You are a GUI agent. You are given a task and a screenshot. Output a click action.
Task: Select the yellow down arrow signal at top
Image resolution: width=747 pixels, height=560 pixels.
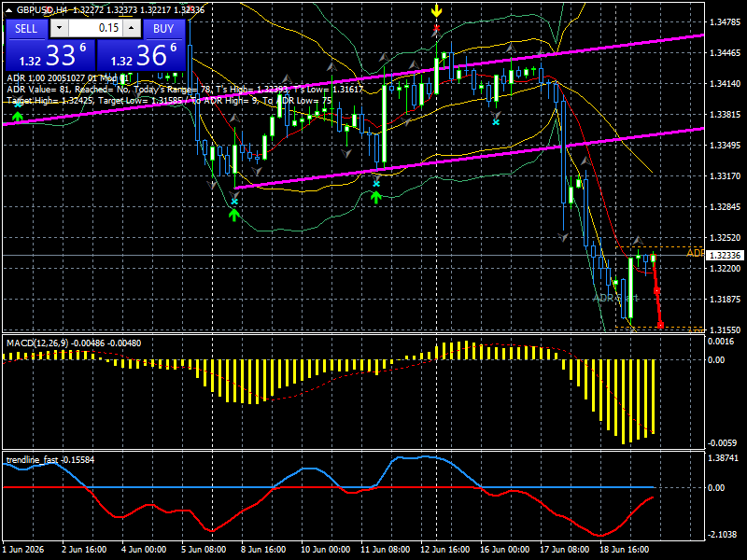(436, 11)
